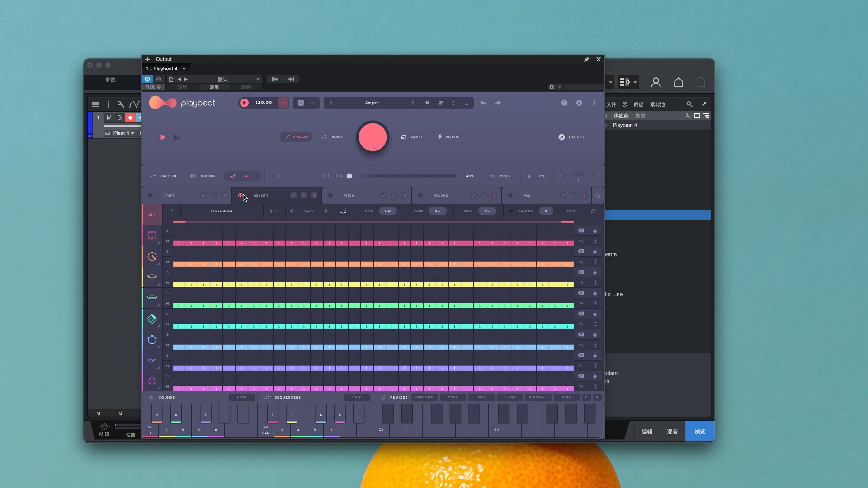Open the preset three-dots menu

pos(453,103)
